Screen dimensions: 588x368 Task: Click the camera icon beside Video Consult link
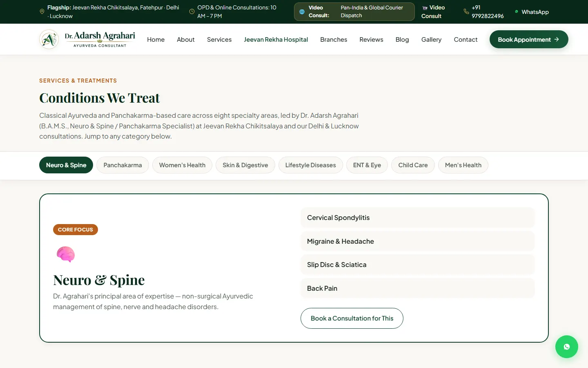coord(425,8)
